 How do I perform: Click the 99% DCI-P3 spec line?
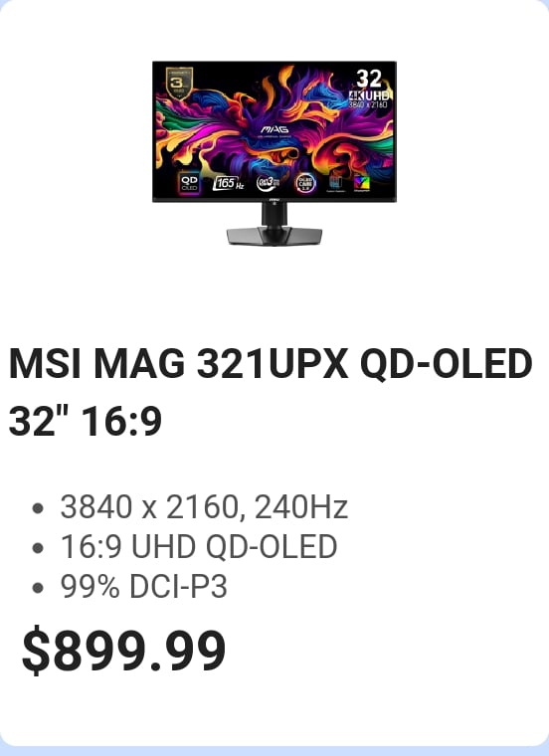click(x=143, y=586)
